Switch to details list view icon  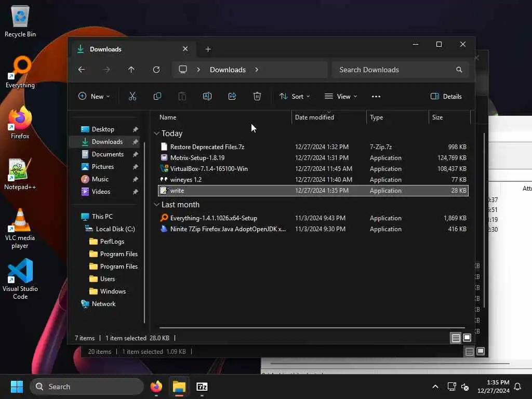pos(456,338)
